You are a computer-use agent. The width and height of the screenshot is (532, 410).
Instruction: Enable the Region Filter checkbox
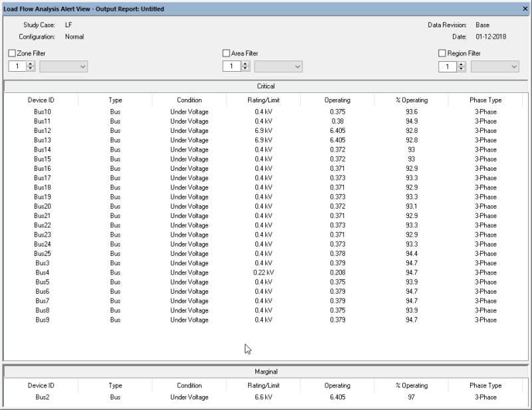442,53
